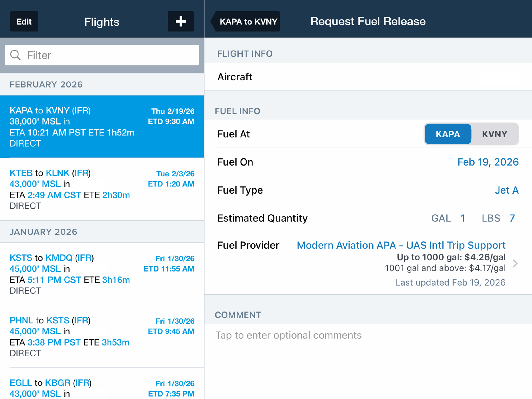Open the PHNL to KSTS flight

(x=102, y=336)
